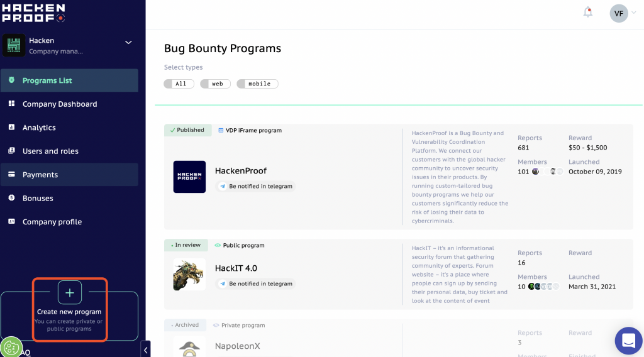Click the telegram icon under HackIT 4.0
This screenshot has width=644, height=357.
[x=223, y=284]
